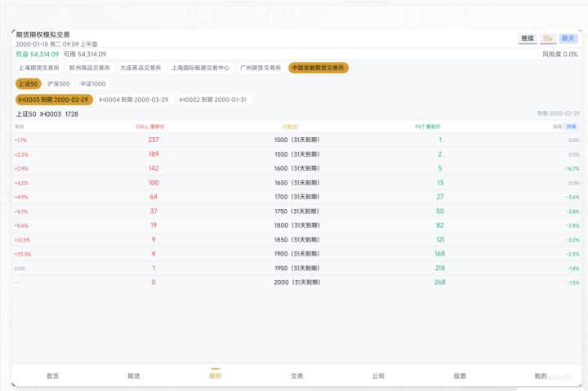Viewport: 588px width, 391px height.
Task: Open 期货 in bottom navigation
Action: tap(134, 376)
